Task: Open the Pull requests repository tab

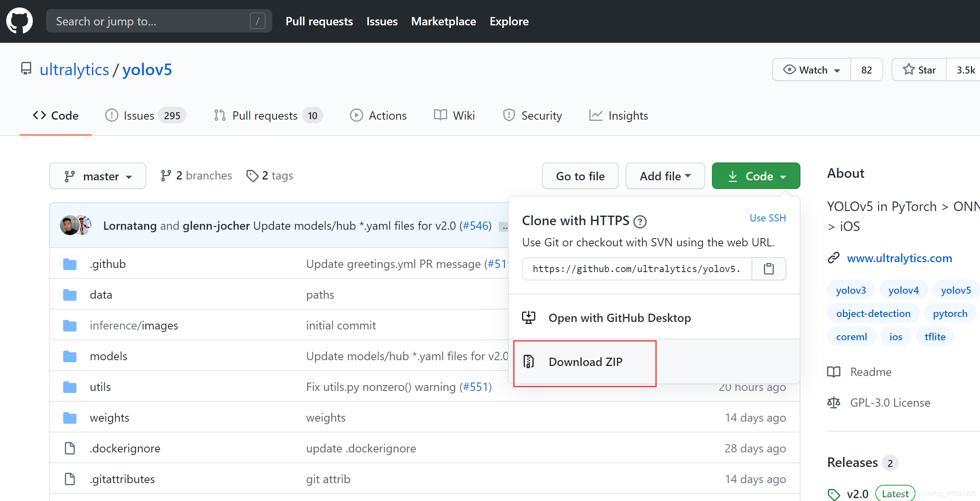Action: [268, 115]
